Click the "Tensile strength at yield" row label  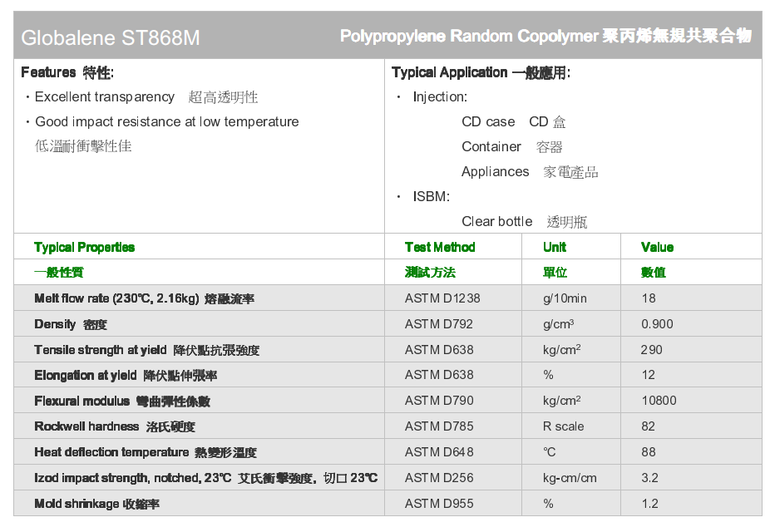(101, 350)
